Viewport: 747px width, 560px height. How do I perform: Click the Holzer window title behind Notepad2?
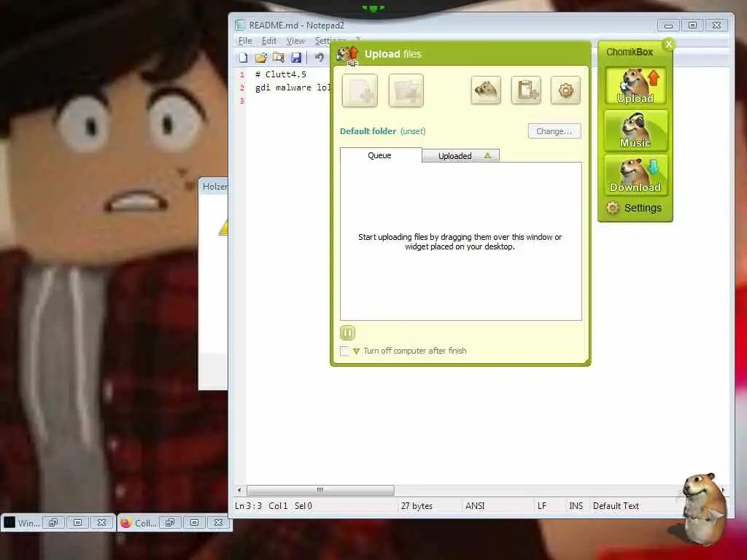pyautogui.click(x=215, y=187)
